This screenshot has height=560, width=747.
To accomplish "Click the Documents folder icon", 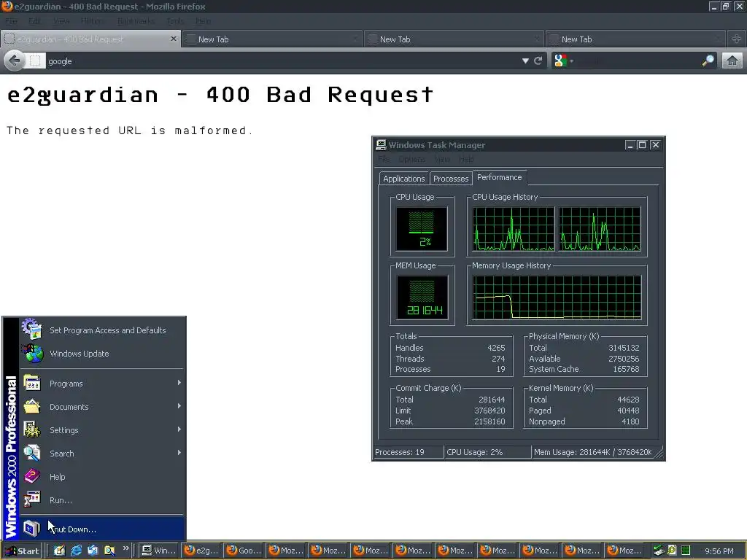I will click(32, 406).
